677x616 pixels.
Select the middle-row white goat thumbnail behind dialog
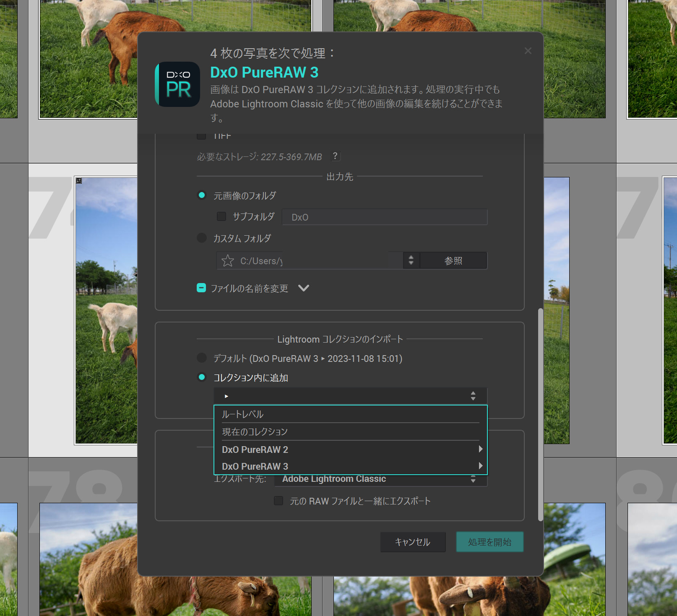tap(106, 310)
